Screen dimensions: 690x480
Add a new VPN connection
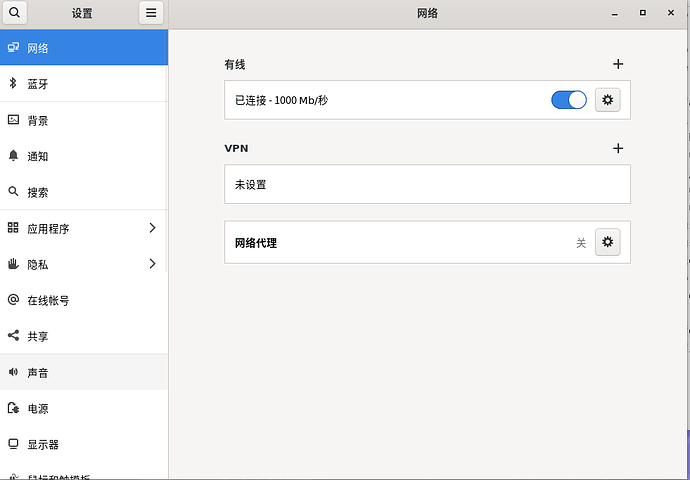click(618, 148)
